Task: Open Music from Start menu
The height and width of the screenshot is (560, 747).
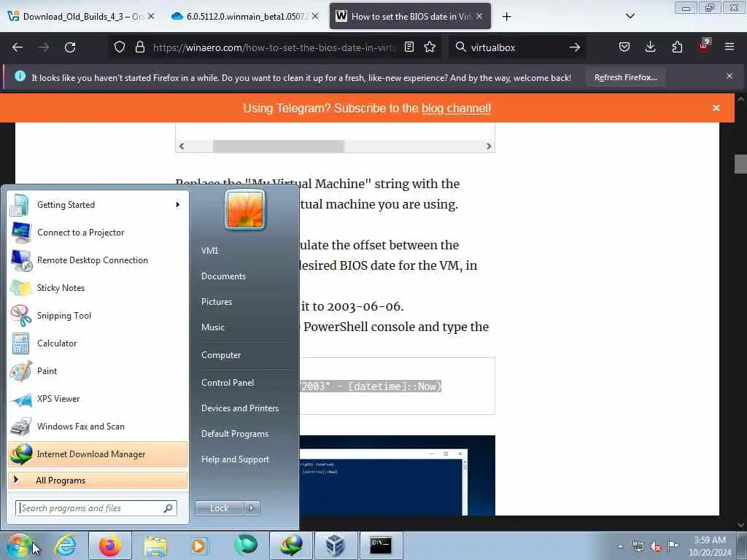Action: pos(213,327)
